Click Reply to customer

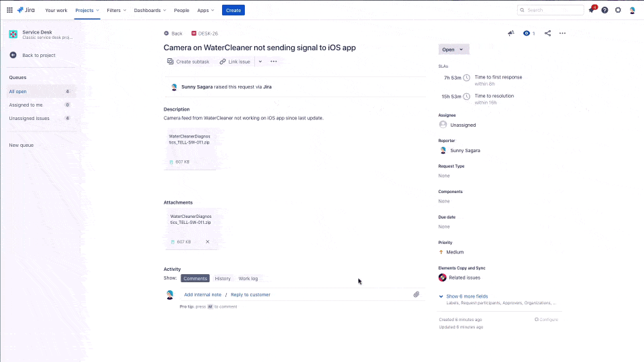tap(250, 295)
